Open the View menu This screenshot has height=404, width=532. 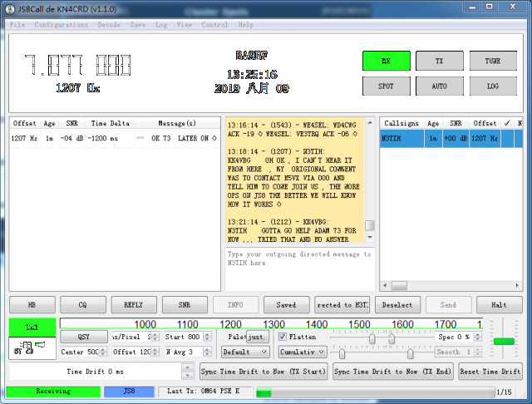pyautogui.click(x=185, y=25)
